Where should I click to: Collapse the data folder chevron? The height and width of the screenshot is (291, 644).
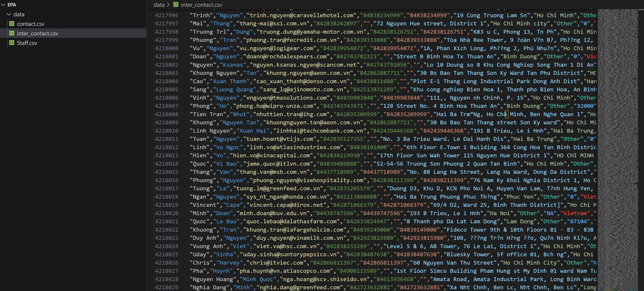9,14
